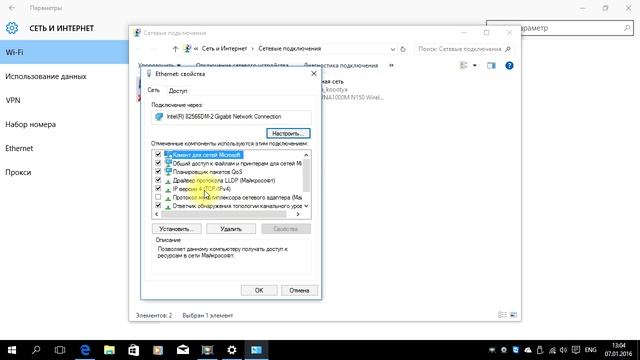The height and width of the screenshot is (360, 640).
Task: Click the Up arrow in Network Connections window
Action: pyautogui.click(x=175, y=49)
